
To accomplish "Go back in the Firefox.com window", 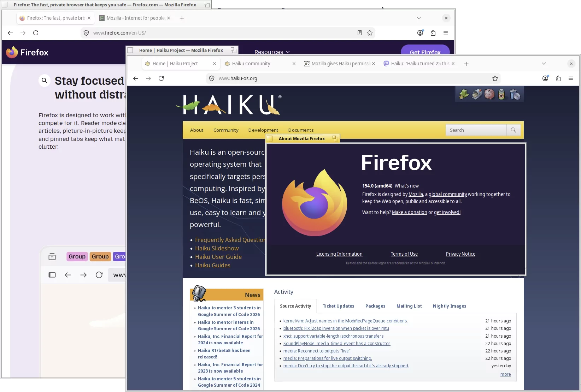I will tap(10, 33).
